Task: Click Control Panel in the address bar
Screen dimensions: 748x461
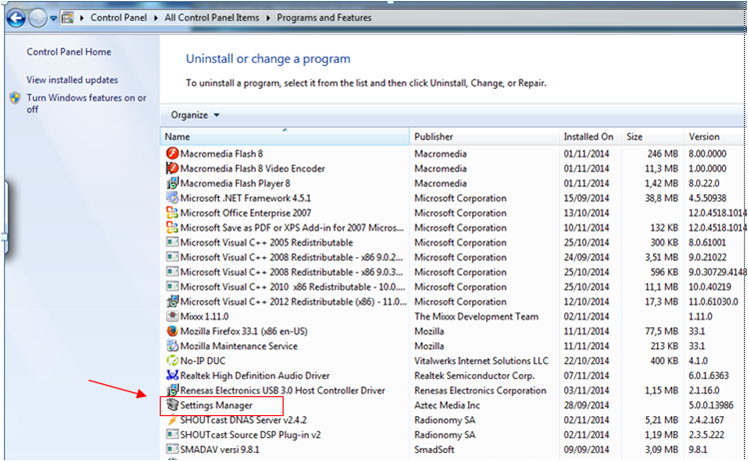Action: [x=118, y=18]
